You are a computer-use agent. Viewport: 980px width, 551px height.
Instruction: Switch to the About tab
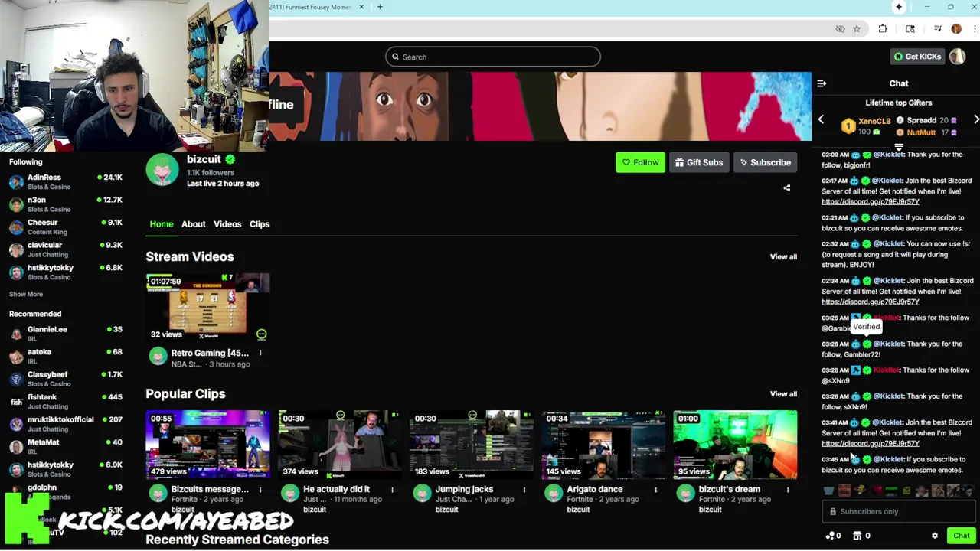(x=193, y=224)
